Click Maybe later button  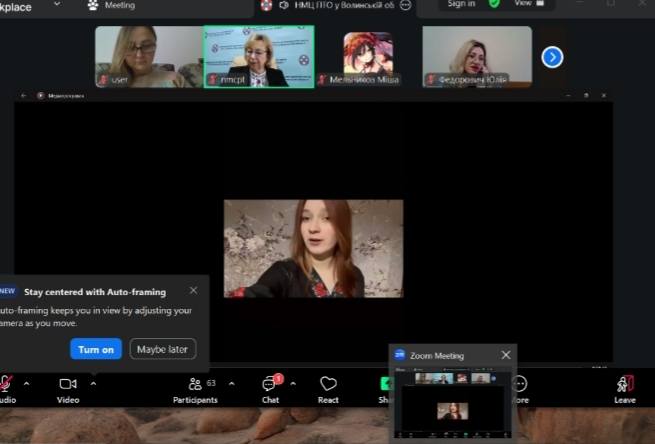[x=163, y=349]
